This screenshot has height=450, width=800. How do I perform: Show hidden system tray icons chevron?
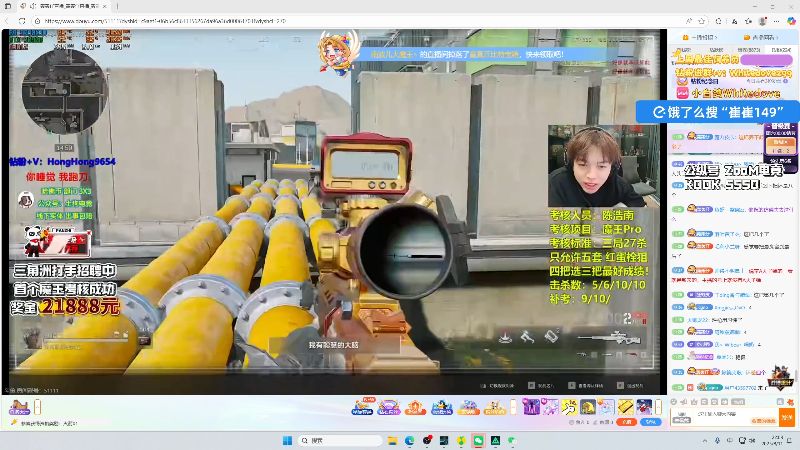(705, 440)
